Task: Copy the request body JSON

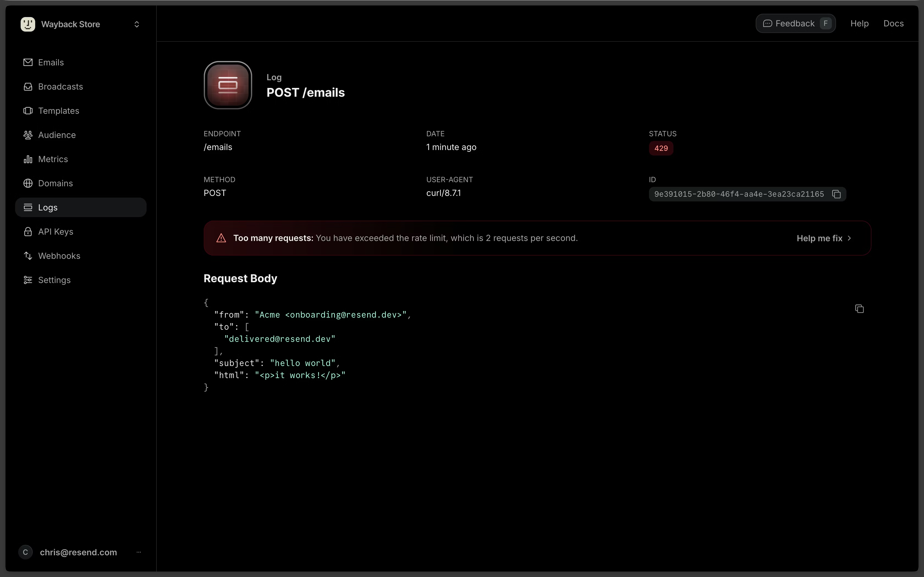Action: click(859, 308)
